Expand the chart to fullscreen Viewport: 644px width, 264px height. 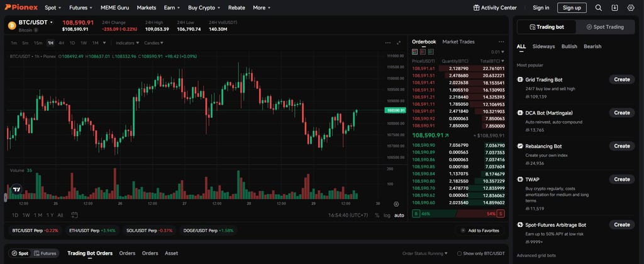pos(398,43)
